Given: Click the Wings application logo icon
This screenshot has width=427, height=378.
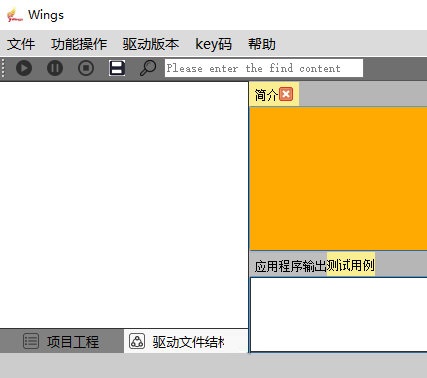Looking at the screenshot, I should click(14, 15).
